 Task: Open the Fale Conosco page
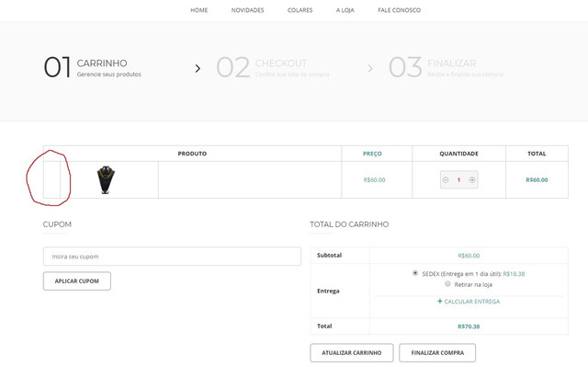pyautogui.click(x=399, y=10)
